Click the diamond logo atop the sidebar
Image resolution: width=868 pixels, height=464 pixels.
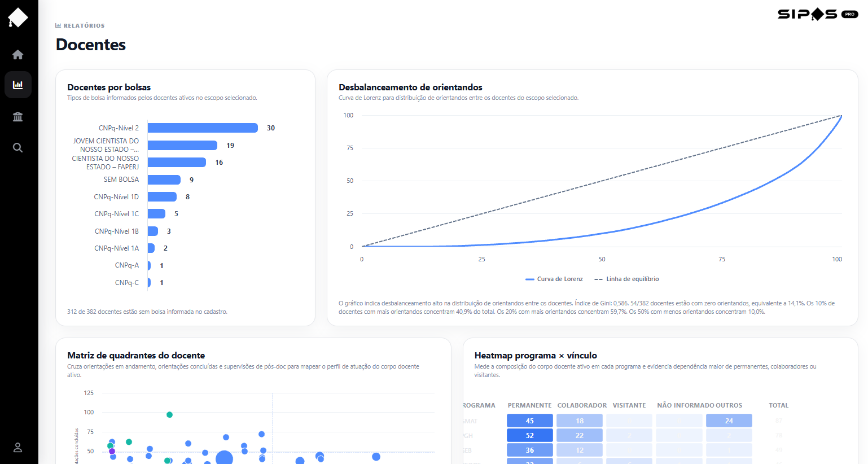(18, 17)
